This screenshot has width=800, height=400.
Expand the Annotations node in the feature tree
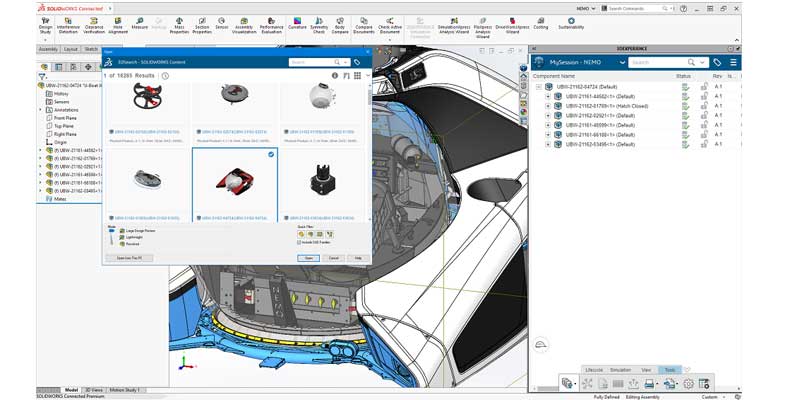tap(41, 110)
